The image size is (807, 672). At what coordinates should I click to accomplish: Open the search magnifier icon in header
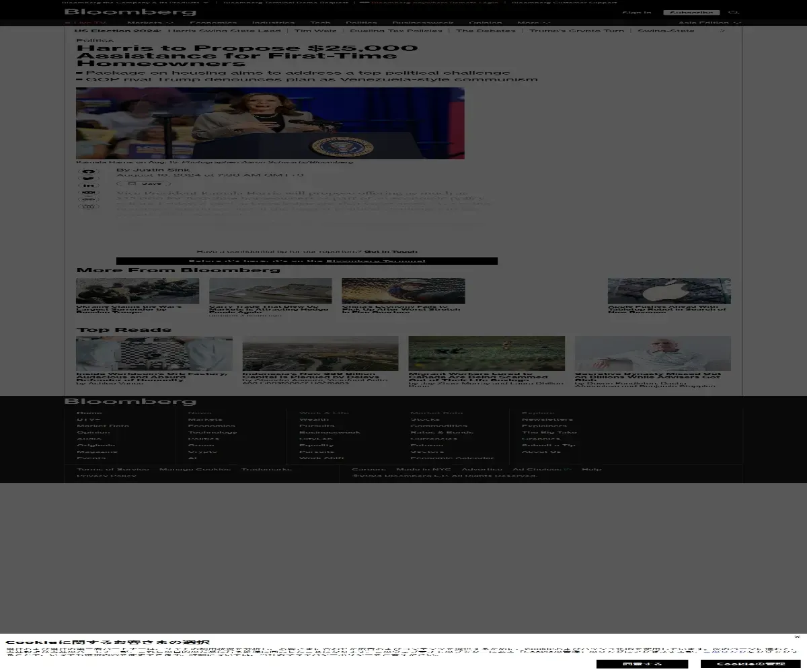coord(734,12)
